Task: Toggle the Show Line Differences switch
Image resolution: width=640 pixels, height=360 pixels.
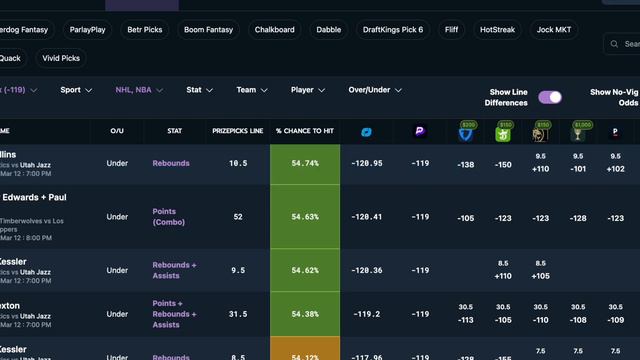Action: point(550,97)
